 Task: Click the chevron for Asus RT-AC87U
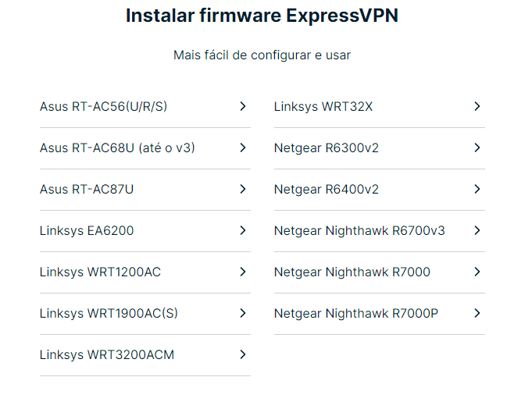pyautogui.click(x=243, y=189)
